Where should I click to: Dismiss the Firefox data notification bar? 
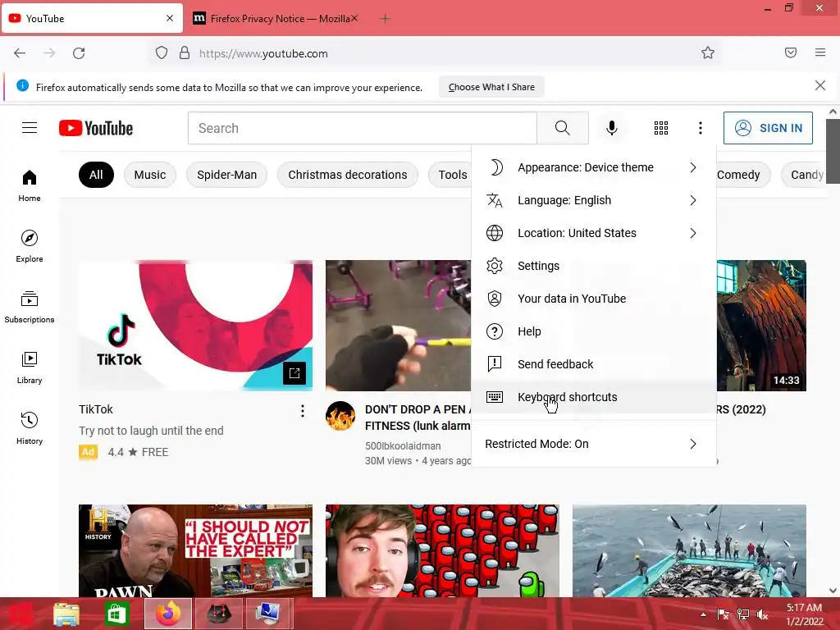(x=819, y=85)
